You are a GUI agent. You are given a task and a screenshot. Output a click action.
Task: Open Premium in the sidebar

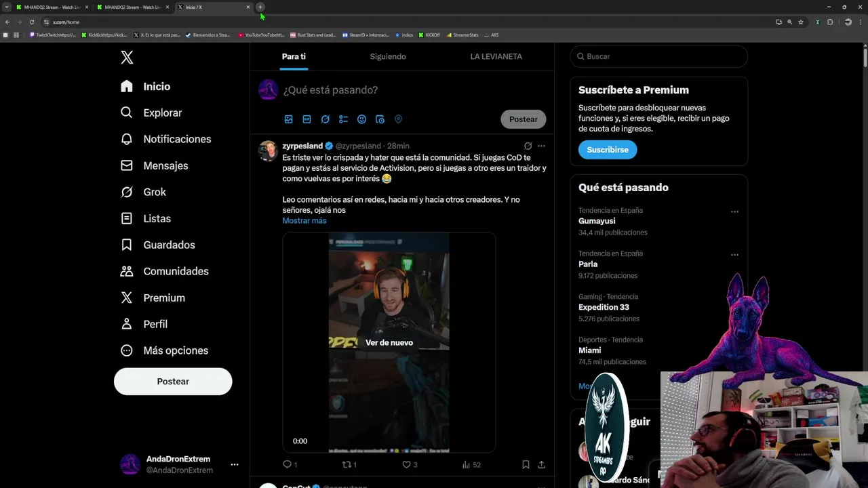pyautogui.click(x=153, y=298)
